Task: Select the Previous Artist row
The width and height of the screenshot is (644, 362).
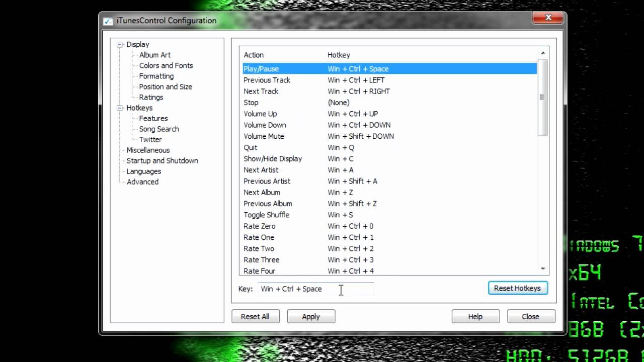Action: point(390,181)
